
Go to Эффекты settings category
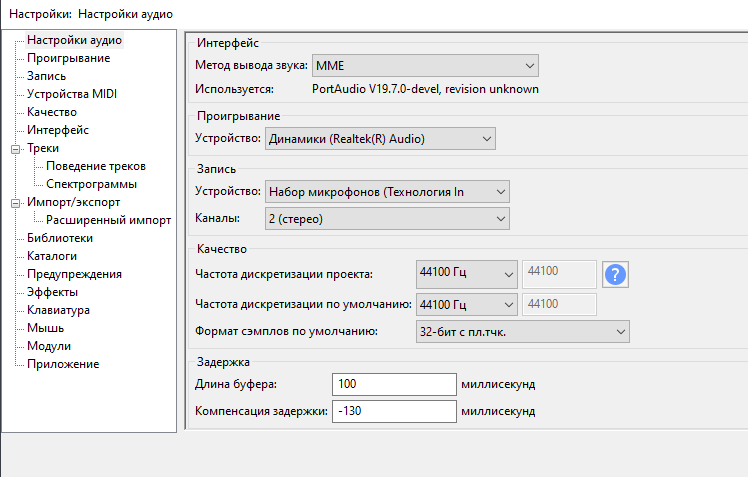pyautogui.click(x=52, y=292)
